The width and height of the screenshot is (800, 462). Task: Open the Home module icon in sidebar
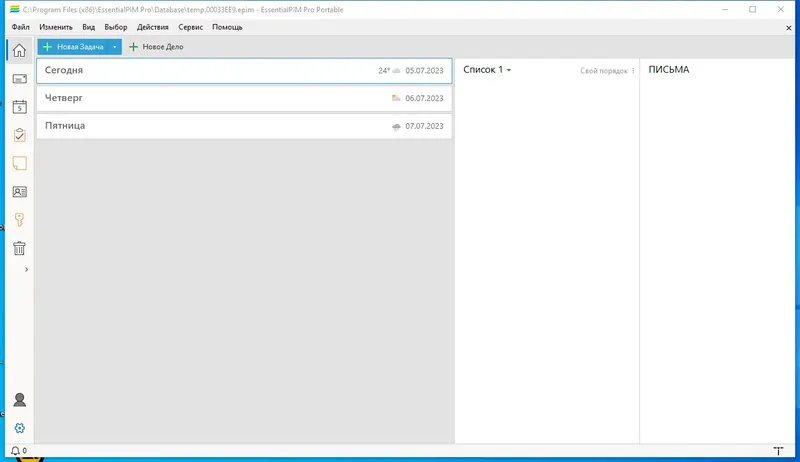coord(19,50)
